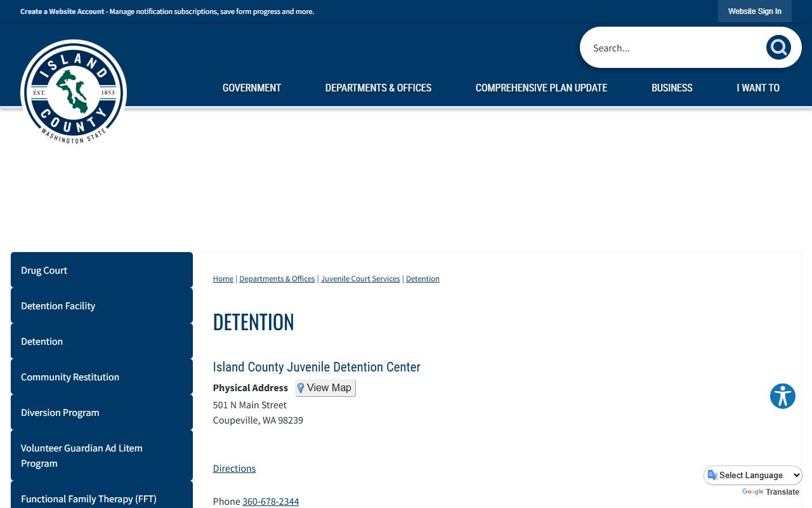The height and width of the screenshot is (508, 812).
Task: Select Detention Facility in sidebar
Action: click(101, 305)
